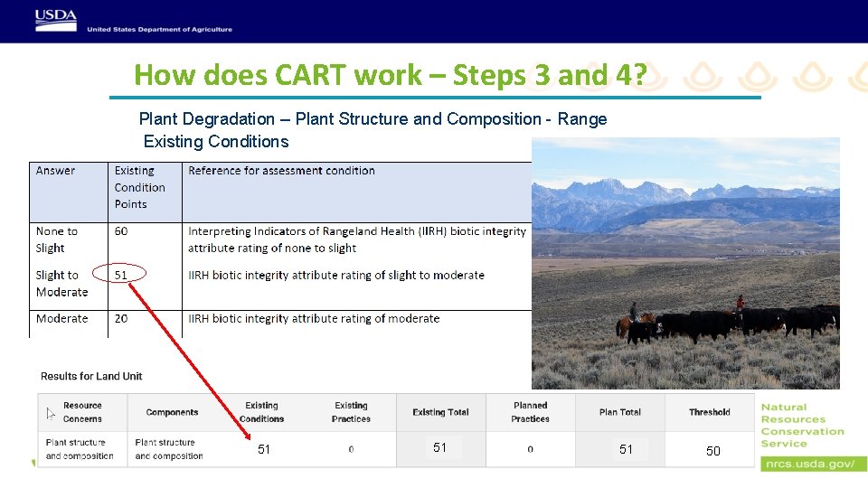Click the rangeland cattle photo

[685, 263]
